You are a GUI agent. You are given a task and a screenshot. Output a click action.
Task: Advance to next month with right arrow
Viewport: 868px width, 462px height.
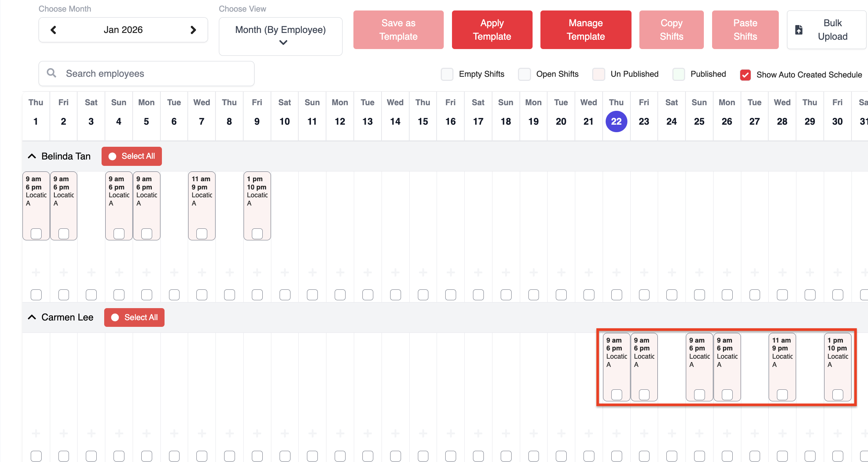(x=193, y=30)
